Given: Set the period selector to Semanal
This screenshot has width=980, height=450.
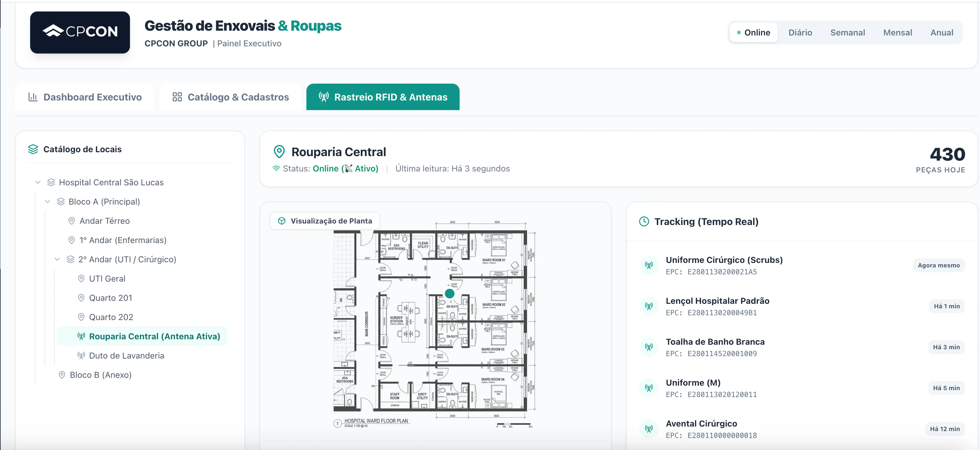Looking at the screenshot, I should (x=847, y=32).
